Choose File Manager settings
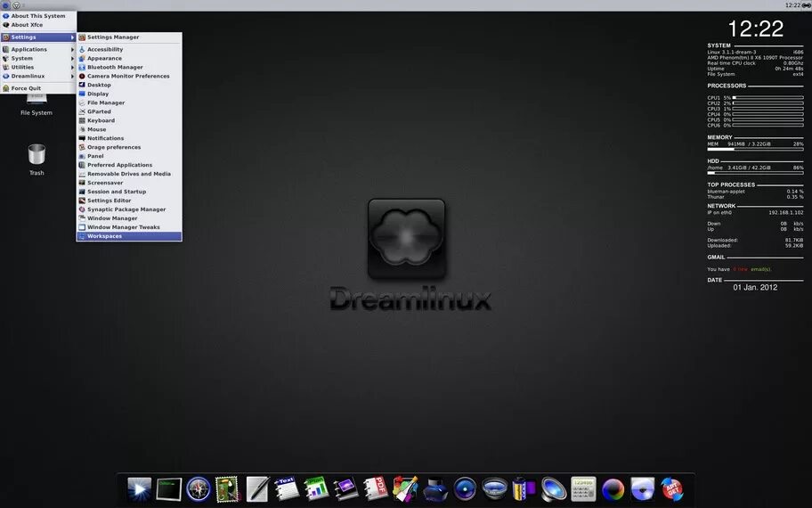 pos(129,102)
